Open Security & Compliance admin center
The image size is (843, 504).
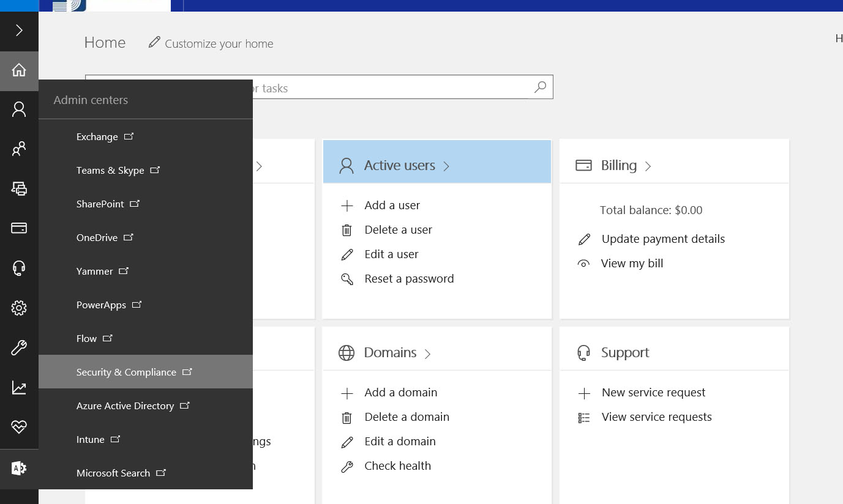146,372
